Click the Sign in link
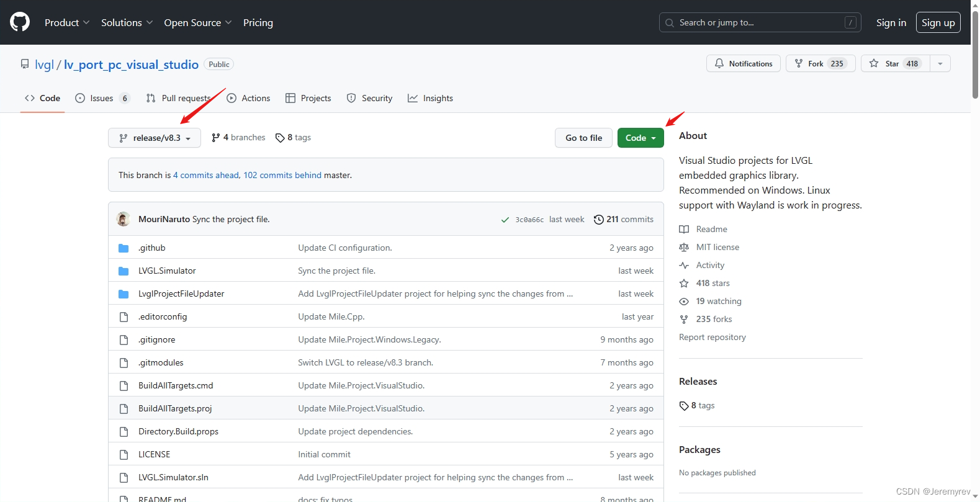980x502 pixels. pyautogui.click(x=891, y=22)
